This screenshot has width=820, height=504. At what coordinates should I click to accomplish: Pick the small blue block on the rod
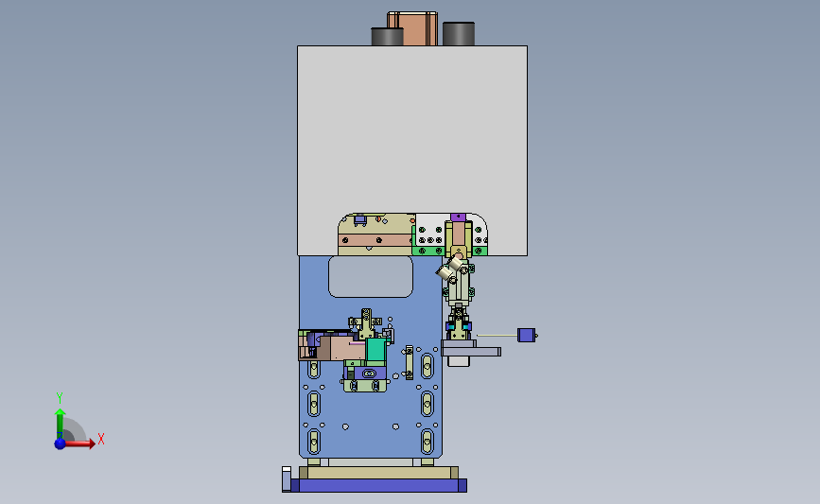click(x=526, y=335)
